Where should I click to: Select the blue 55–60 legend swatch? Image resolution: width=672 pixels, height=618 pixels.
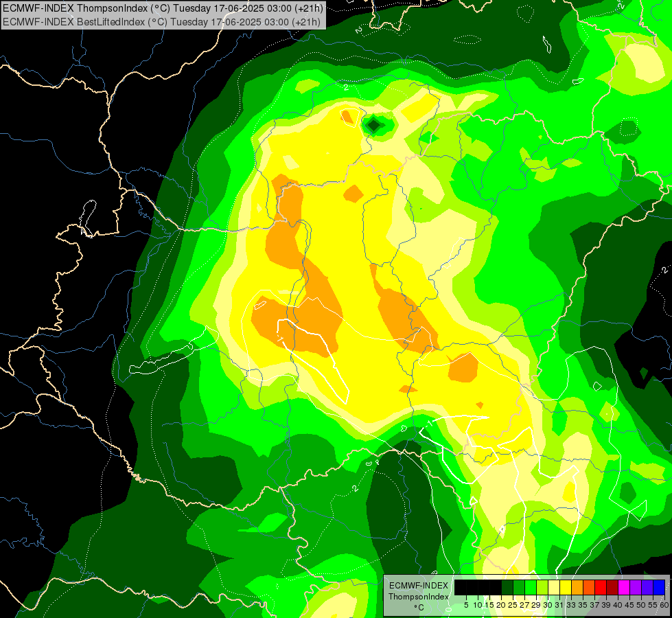click(x=659, y=587)
